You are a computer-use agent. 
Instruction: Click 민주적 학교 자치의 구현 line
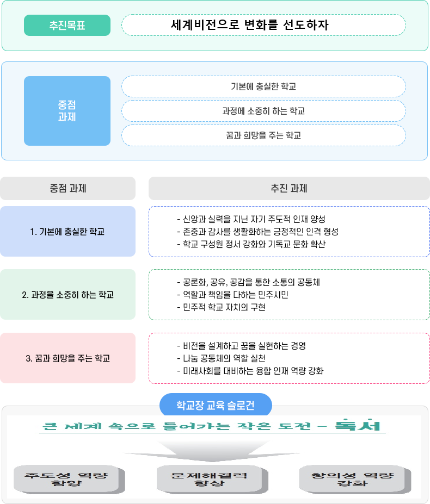221,307
